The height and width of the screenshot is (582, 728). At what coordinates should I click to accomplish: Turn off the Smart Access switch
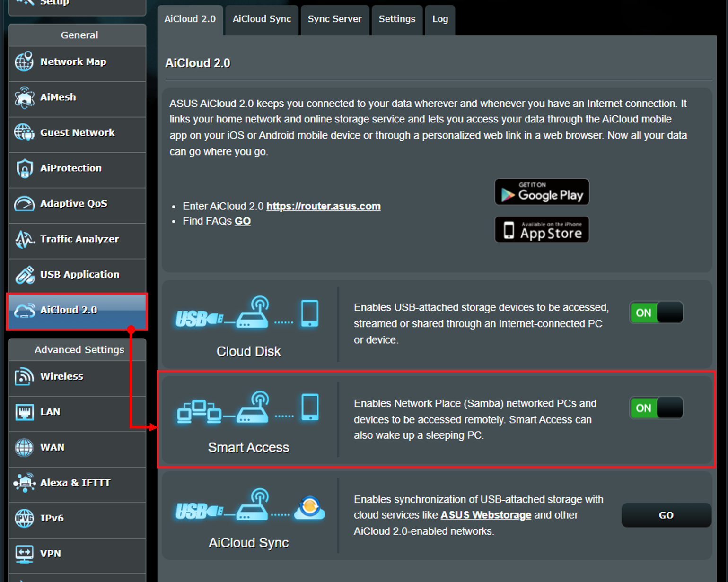656,408
